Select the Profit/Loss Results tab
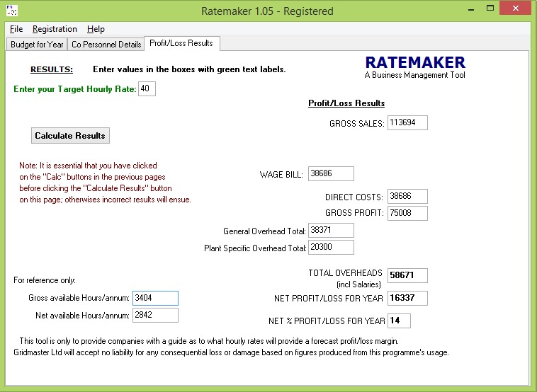 pyautogui.click(x=181, y=43)
